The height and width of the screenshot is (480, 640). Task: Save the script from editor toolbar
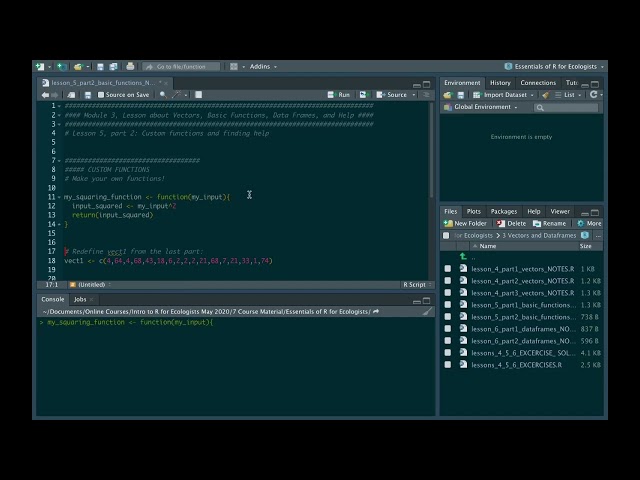[x=88, y=95]
